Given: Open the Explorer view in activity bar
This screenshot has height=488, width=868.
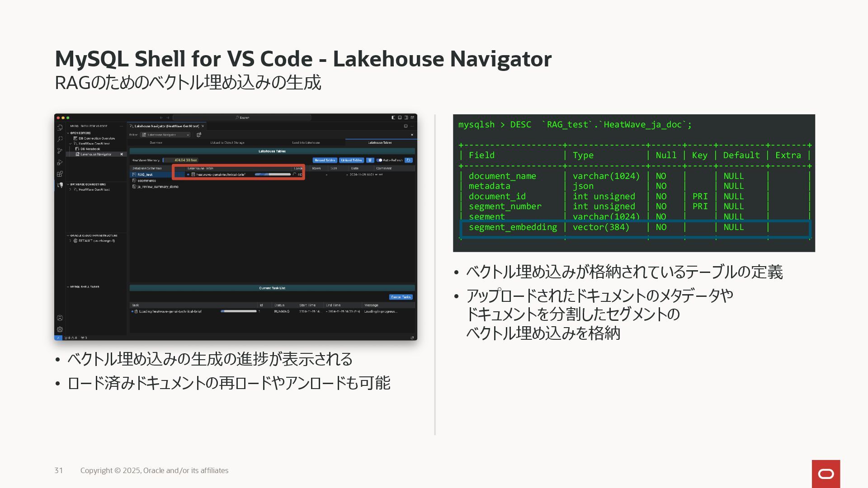Looking at the screenshot, I should (x=60, y=128).
